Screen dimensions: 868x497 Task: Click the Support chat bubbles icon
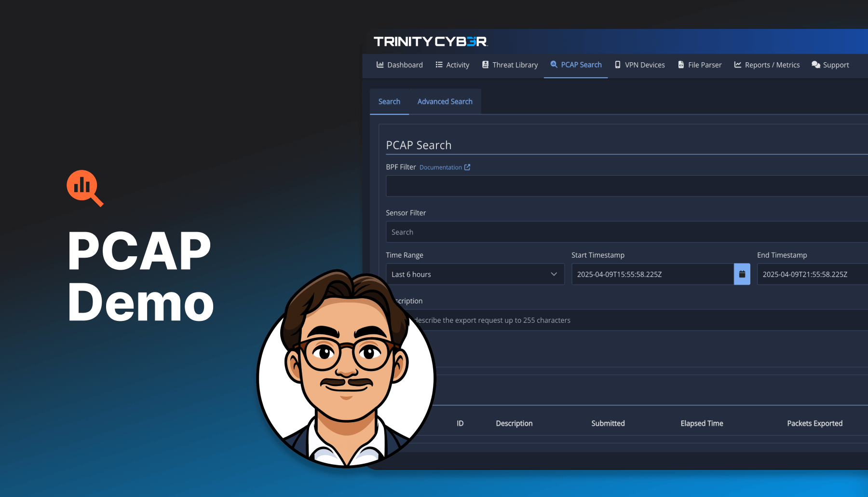(x=815, y=65)
